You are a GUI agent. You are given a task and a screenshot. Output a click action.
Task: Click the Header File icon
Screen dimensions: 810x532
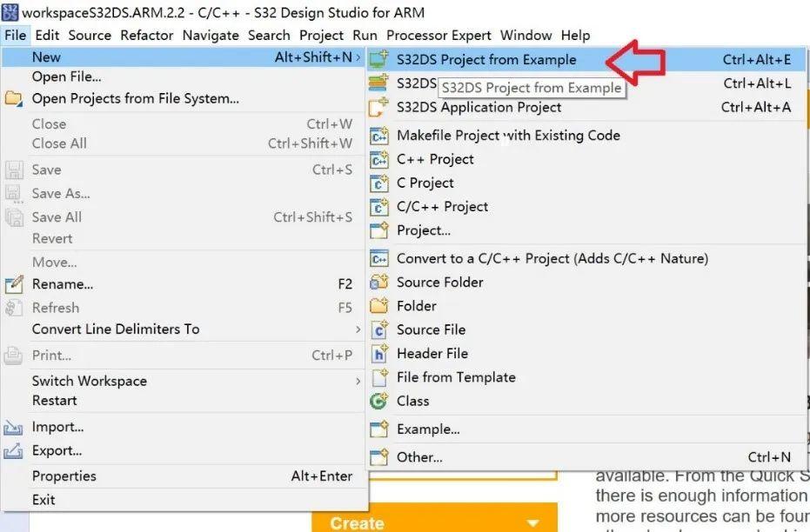(379, 354)
